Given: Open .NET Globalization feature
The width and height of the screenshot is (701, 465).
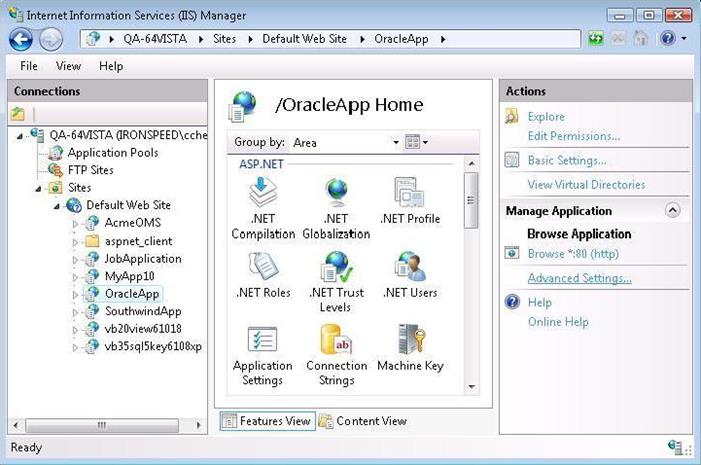Looking at the screenshot, I should 336,208.
